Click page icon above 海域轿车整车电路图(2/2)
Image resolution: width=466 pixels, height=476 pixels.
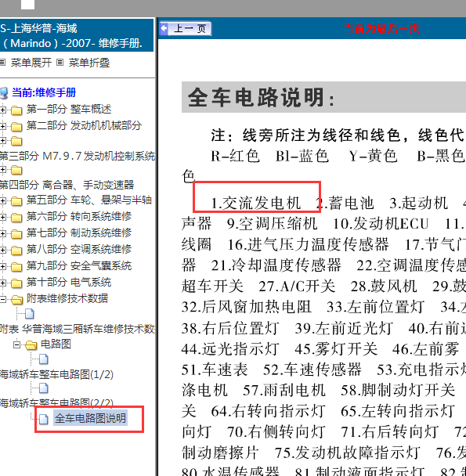(x=43, y=388)
